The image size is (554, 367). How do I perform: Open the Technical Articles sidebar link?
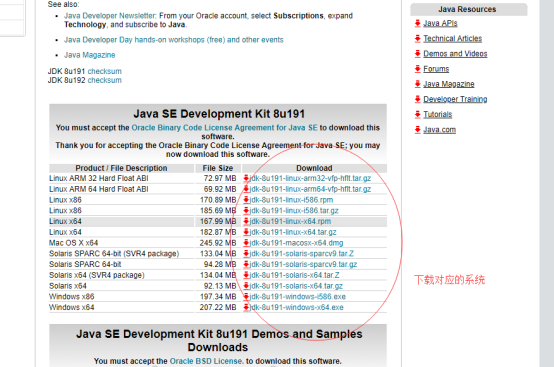click(x=453, y=39)
